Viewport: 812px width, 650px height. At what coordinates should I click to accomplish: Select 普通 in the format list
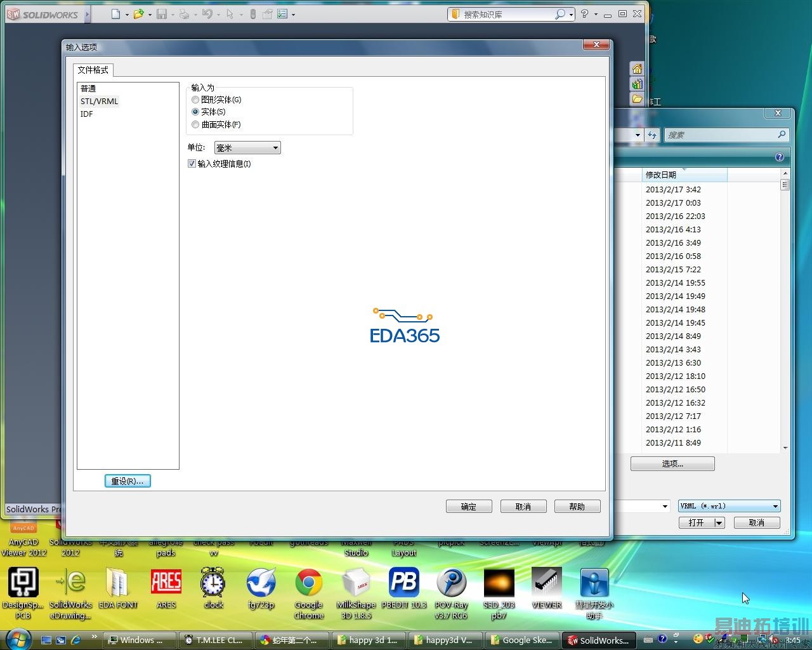(88, 89)
